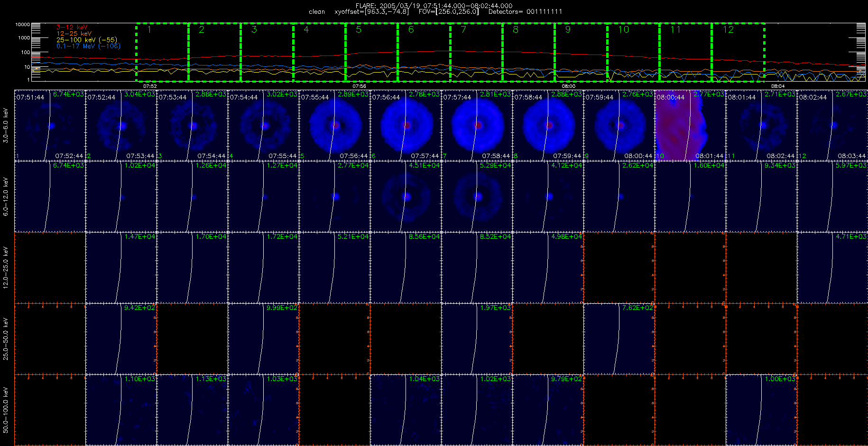This screenshot has height=446, width=868.
Task: Select the image panel labeled 1.60E+04
Action: [690, 196]
